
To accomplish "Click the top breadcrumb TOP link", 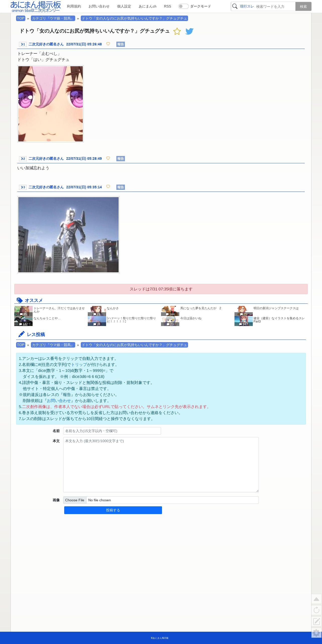I will click(x=21, y=18).
